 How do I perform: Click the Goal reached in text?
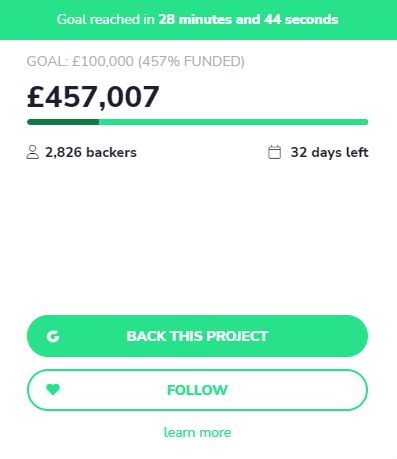point(106,19)
